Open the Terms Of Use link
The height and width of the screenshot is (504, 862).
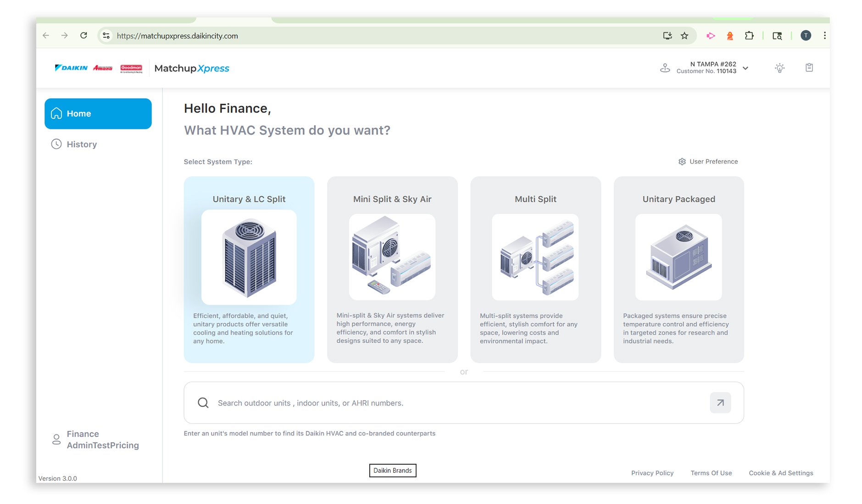click(x=711, y=473)
